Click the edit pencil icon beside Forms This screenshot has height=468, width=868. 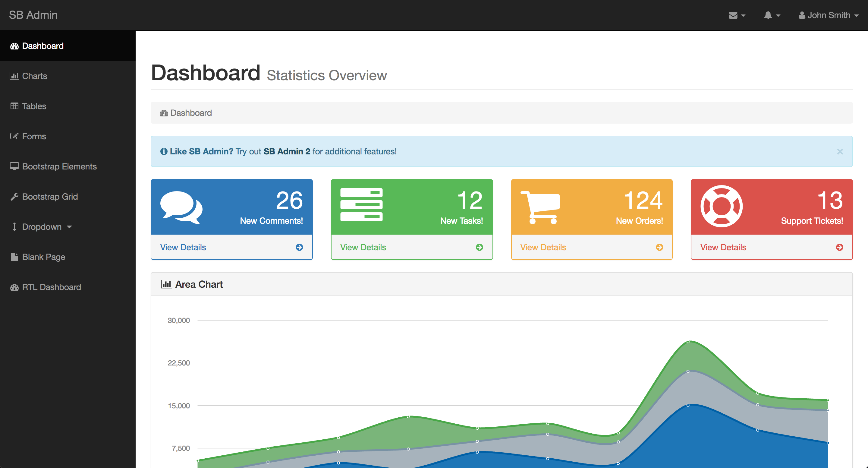14,136
